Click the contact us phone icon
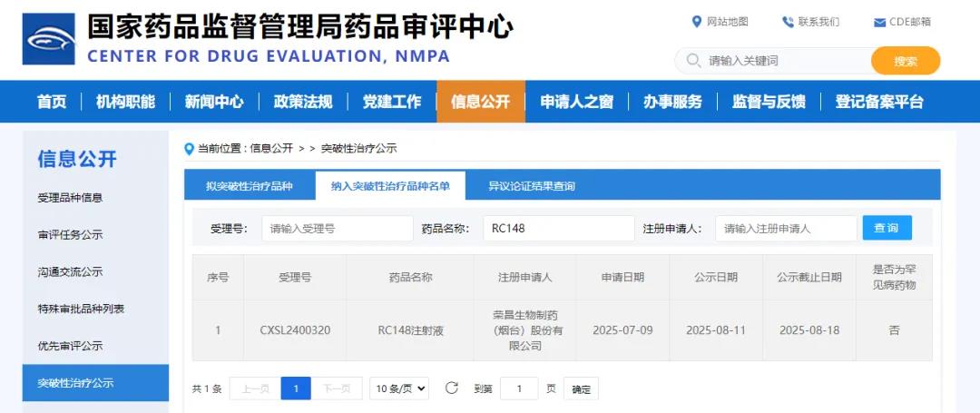The image size is (980, 413). tap(788, 22)
